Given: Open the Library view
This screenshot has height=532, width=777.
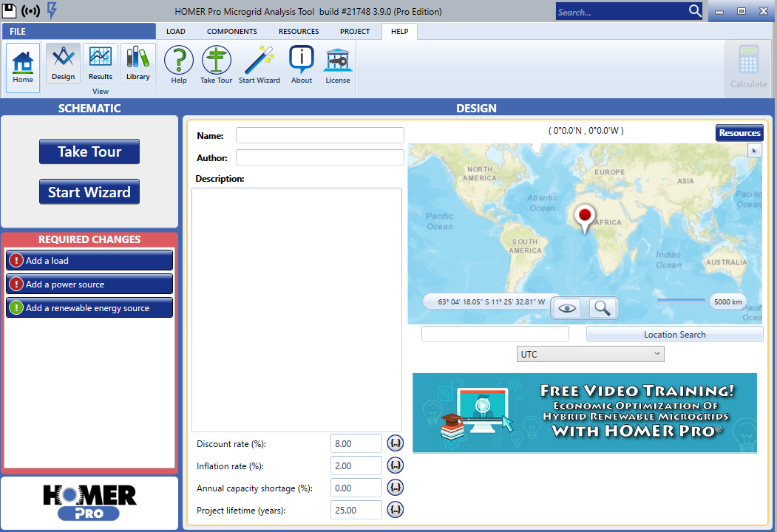Looking at the screenshot, I should 138,63.
